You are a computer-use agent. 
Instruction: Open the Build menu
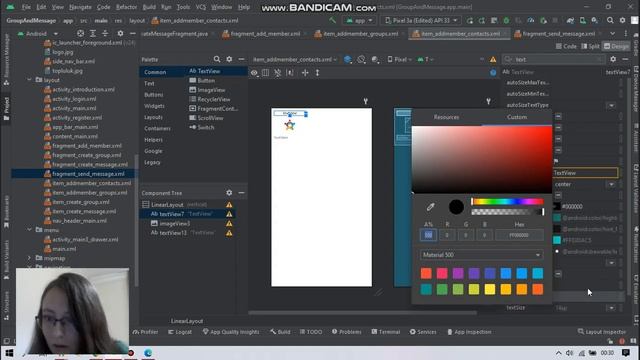click(x=149, y=7)
